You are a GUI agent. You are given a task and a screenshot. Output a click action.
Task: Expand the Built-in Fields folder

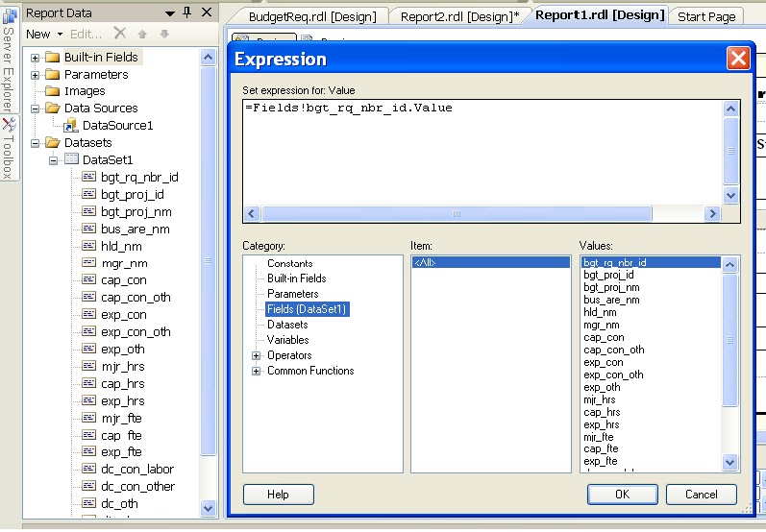click(x=35, y=58)
